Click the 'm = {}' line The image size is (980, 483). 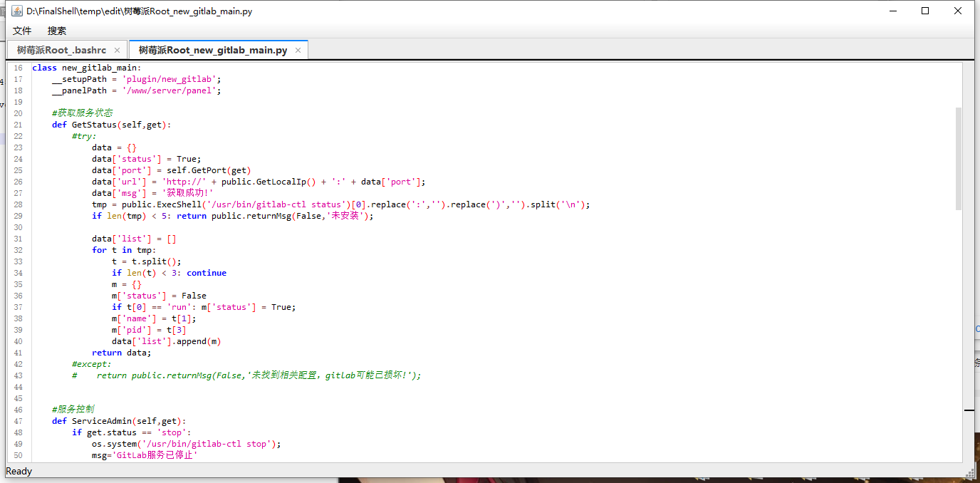point(127,284)
